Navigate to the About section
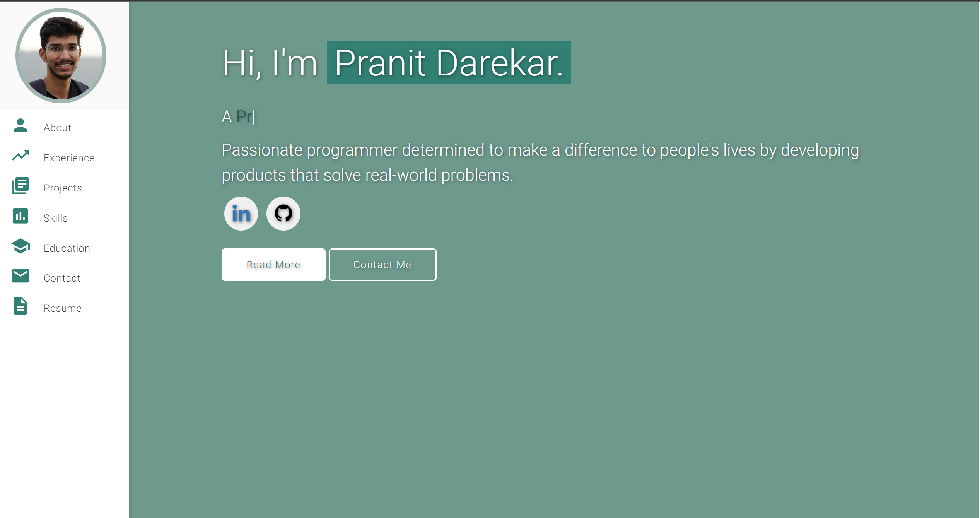Image resolution: width=980 pixels, height=518 pixels. click(x=57, y=127)
